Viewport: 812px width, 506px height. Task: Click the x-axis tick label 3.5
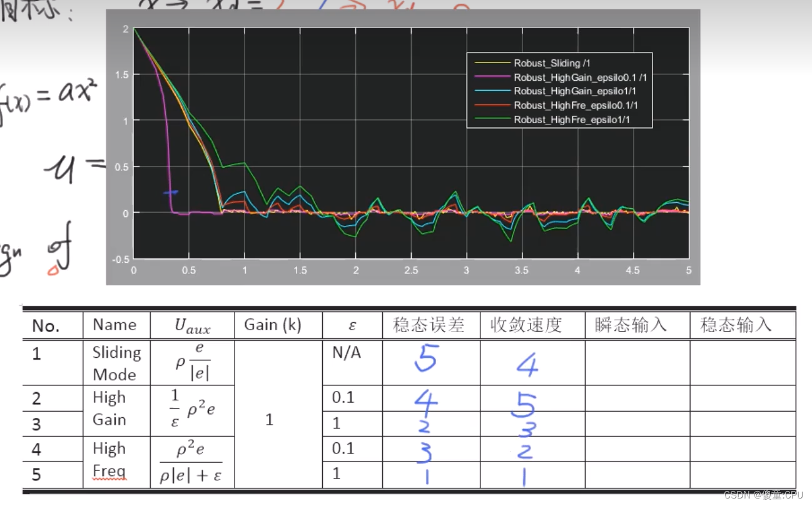tap(522, 270)
